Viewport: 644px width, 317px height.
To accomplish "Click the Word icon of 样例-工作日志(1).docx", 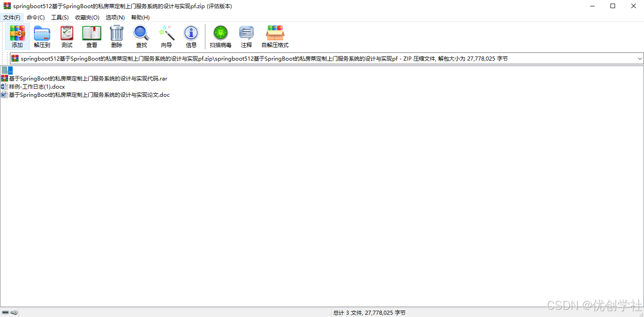I will (x=5, y=86).
